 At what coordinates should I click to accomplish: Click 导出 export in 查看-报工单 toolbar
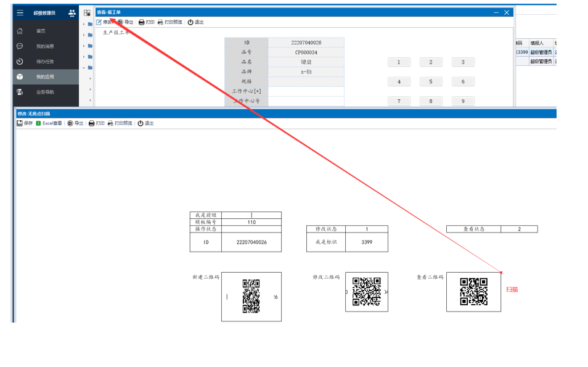(125, 22)
